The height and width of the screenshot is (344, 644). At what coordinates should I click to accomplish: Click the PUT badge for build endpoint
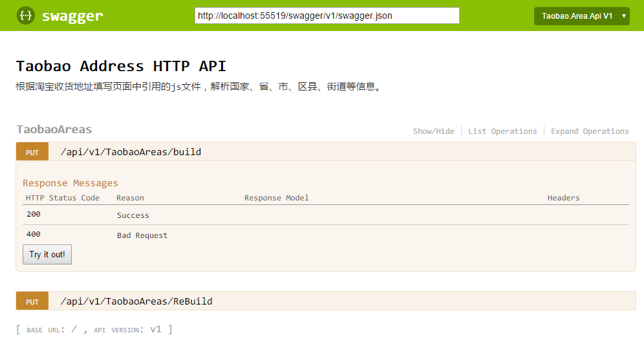pyautogui.click(x=32, y=152)
